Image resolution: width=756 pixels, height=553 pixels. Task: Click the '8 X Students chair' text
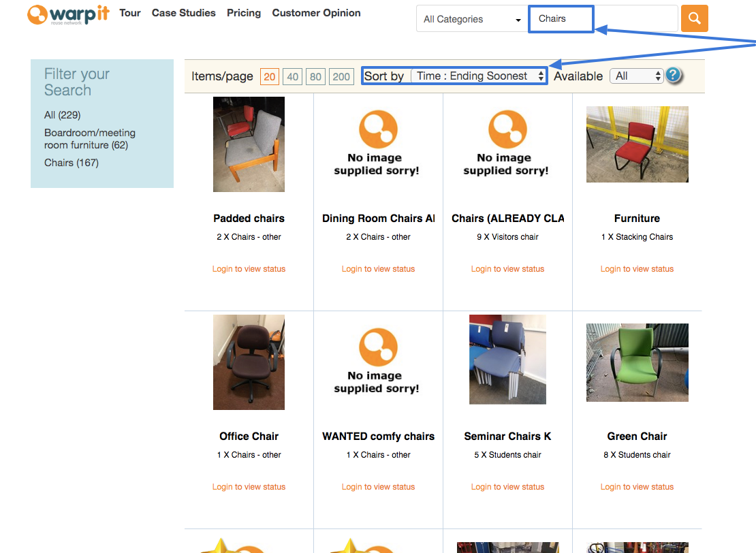(637, 455)
